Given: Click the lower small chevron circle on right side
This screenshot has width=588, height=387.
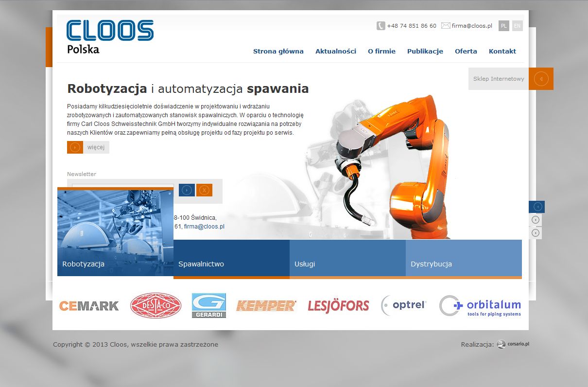Looking at the screenshot, I should click(535, 232).
